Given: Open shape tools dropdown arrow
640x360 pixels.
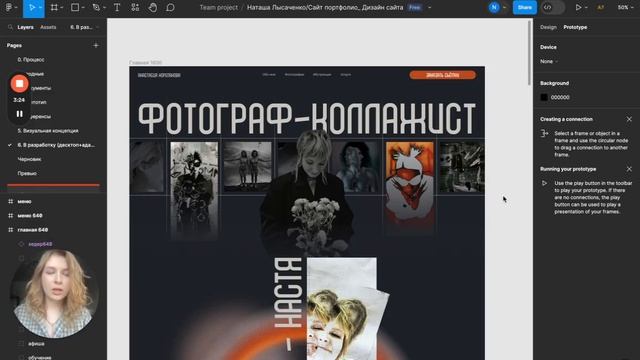Looking at the screenshot, I should point(83,8).
